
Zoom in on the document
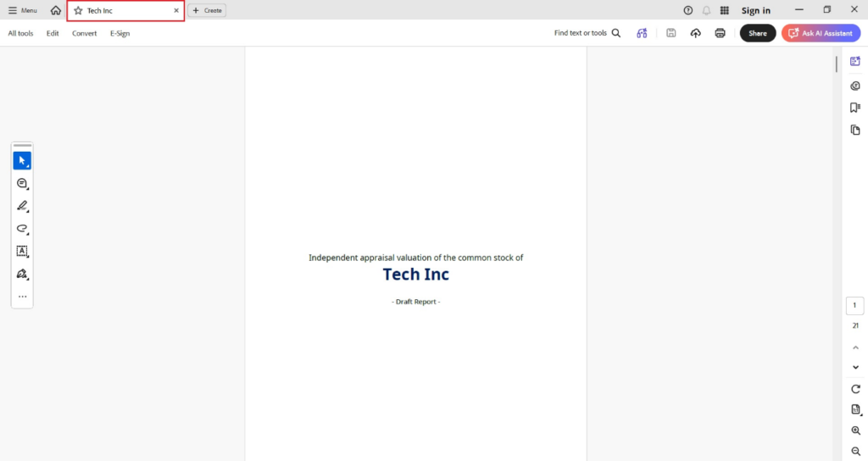[855, 430]
